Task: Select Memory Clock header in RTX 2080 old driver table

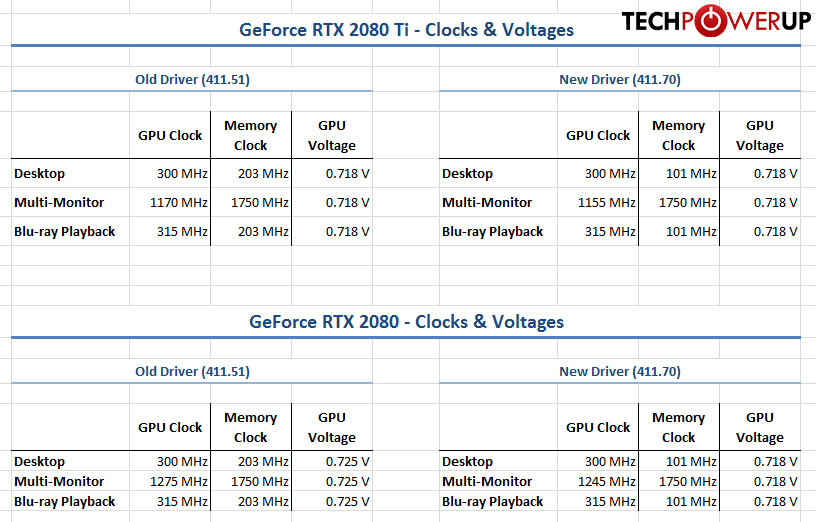Action: [250, 427]
